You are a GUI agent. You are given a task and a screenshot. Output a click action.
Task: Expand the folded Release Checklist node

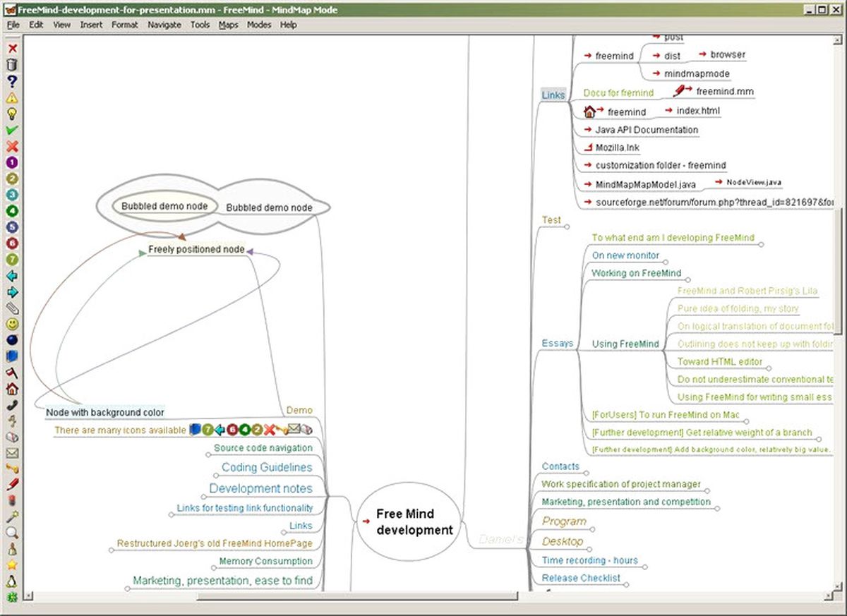(627, 584)
